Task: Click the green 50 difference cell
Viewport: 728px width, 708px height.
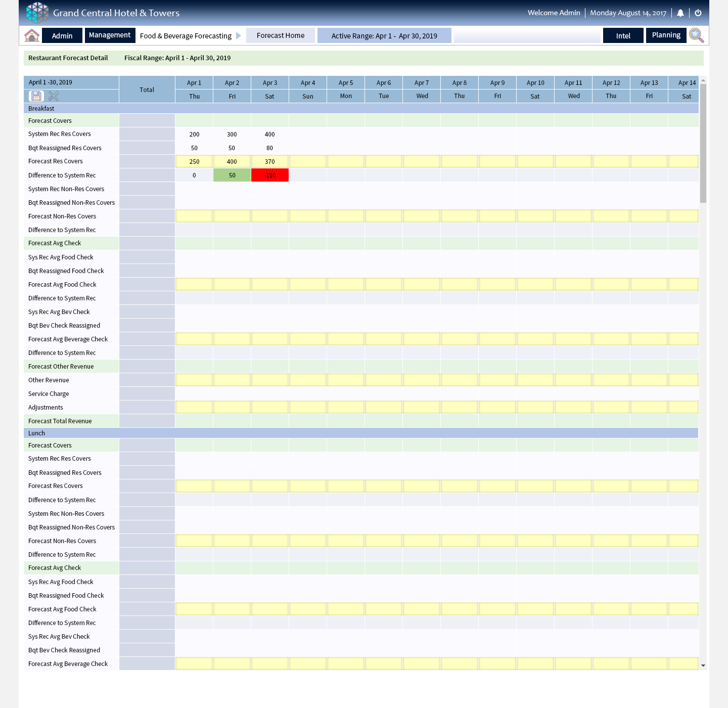Action: coord(232,175)
